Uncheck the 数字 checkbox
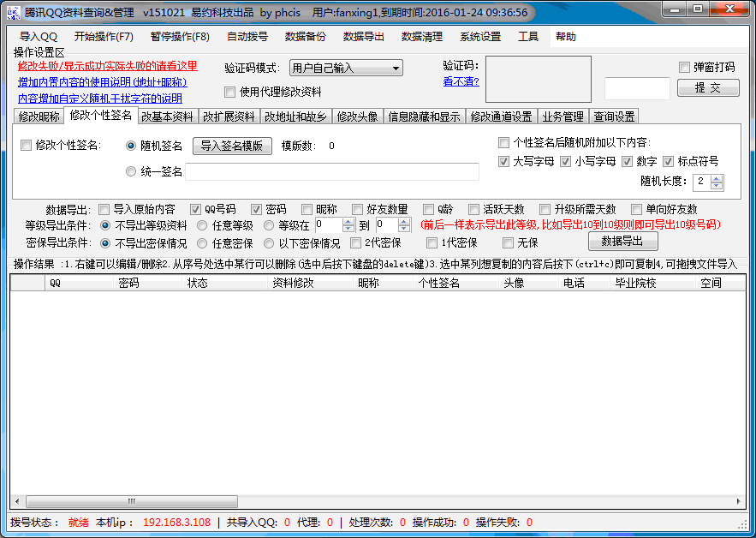 click(627, 162)
